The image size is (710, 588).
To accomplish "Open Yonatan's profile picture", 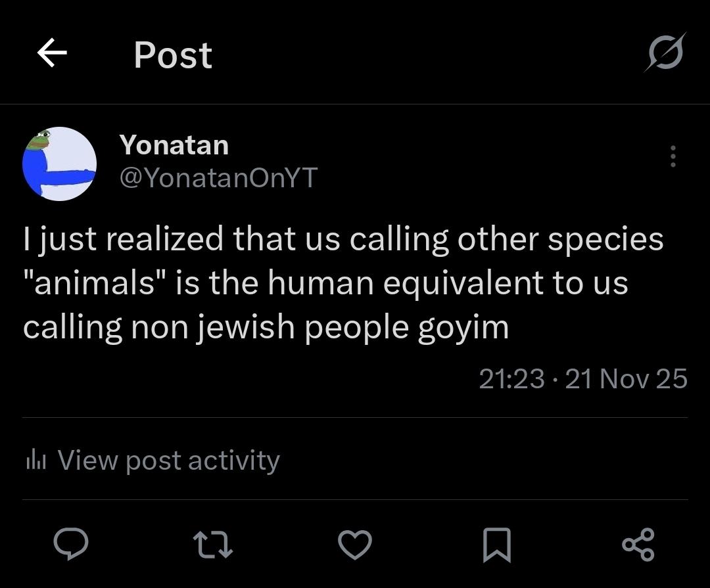I will [59, 164].
